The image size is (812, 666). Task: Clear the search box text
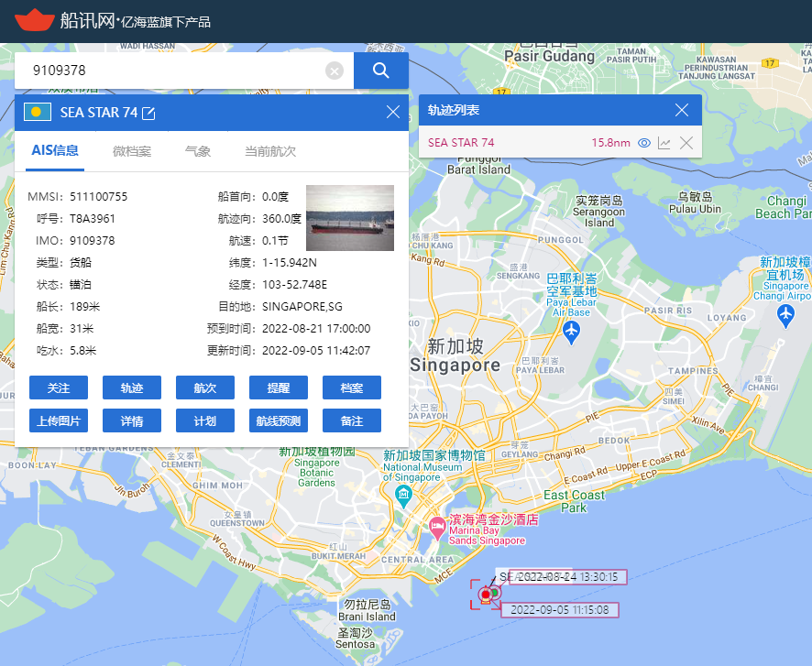point(335,71)
